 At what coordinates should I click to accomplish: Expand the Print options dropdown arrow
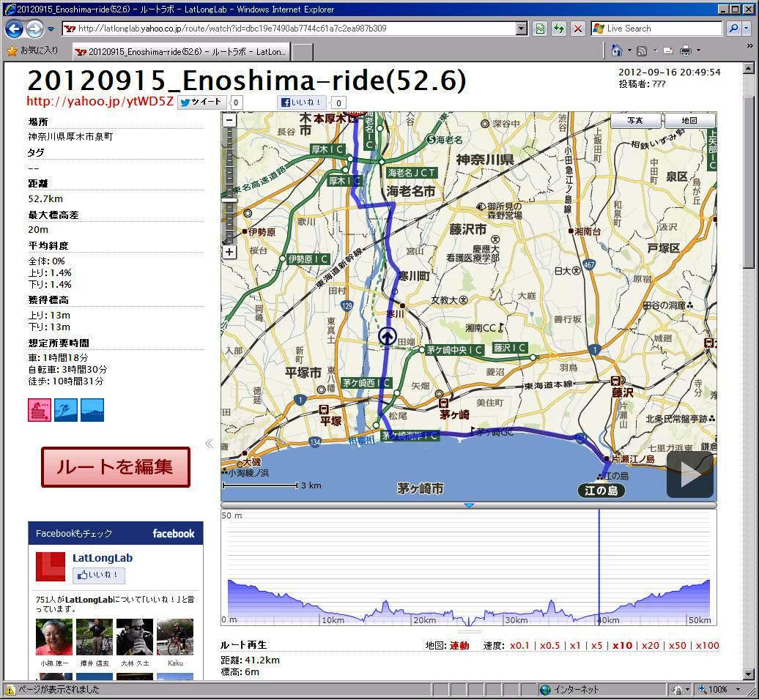click(x=698, y=51)
